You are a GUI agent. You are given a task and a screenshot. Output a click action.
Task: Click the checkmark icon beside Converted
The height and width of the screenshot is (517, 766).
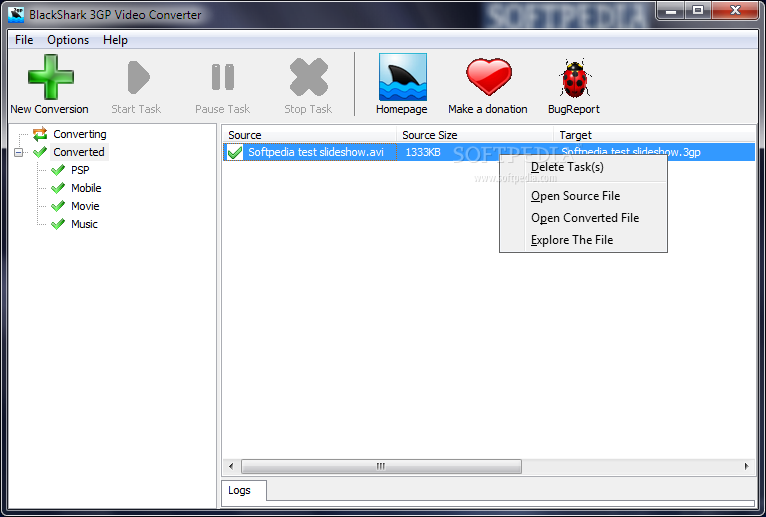tap(40, 152)
